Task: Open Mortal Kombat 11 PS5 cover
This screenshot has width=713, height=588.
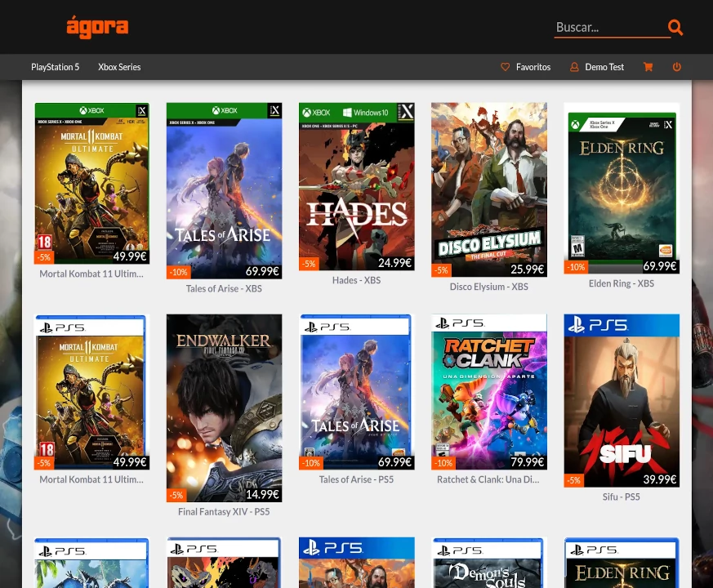Action: click(91, 392)
